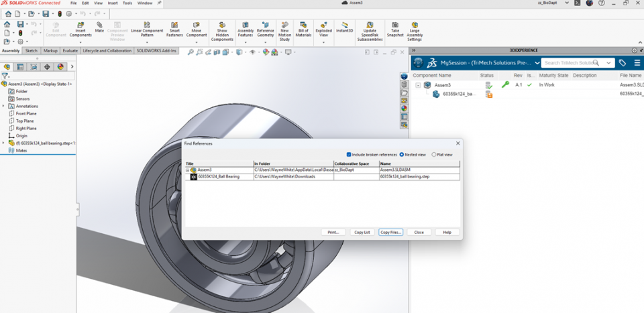Click the File Explorer folder icon in task pane
Image resolution: width=644 pixels, height=313 pixels.
(x=404, y=92)
